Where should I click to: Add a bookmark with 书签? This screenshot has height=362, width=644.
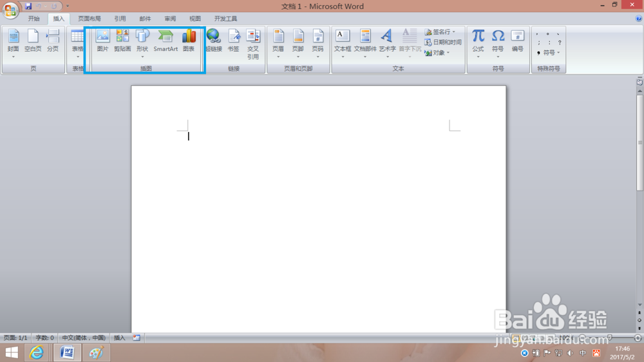233,41
